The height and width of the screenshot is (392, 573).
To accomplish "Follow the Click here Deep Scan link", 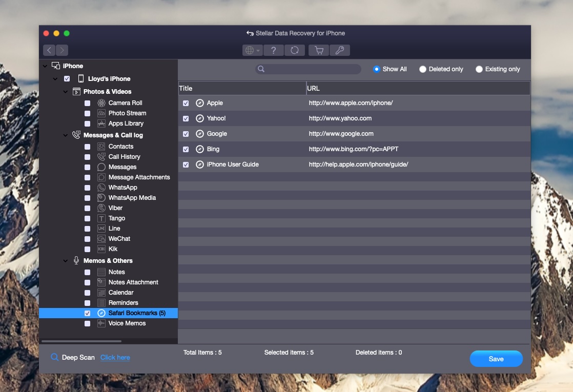I will pos(115,357).
